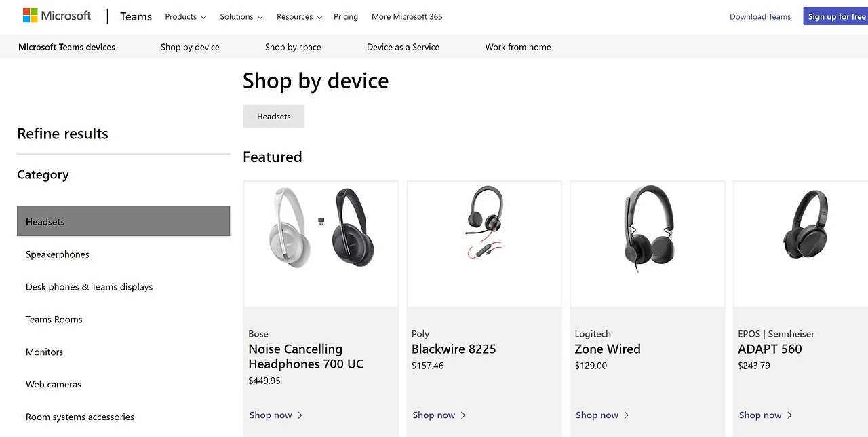Expand the Solutions dropdown menu
This screenshot has width=868, height=437.
[x=241, y=17]
